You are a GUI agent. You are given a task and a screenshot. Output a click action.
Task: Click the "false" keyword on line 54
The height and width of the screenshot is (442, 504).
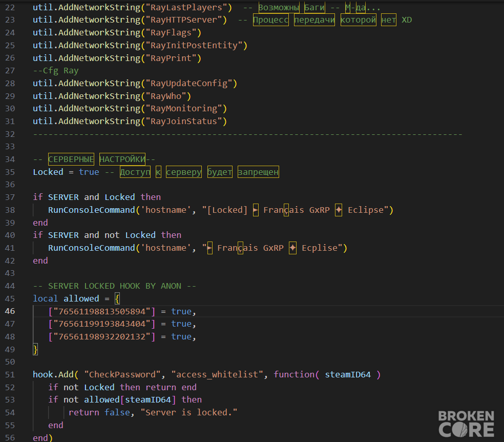[117, 412]
